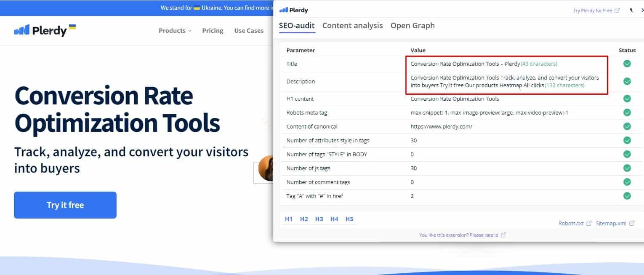
Task: Click the Try it free button
Action: pyautogui.click(x=65, y=205)
